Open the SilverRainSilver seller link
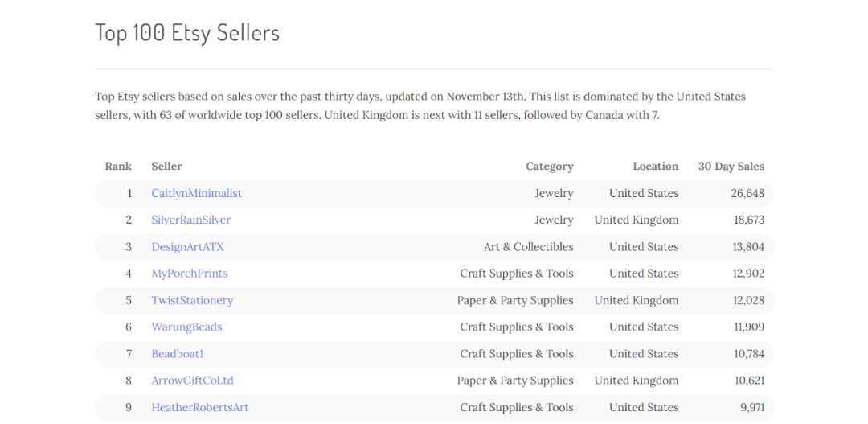 click(x=191, y=220)
